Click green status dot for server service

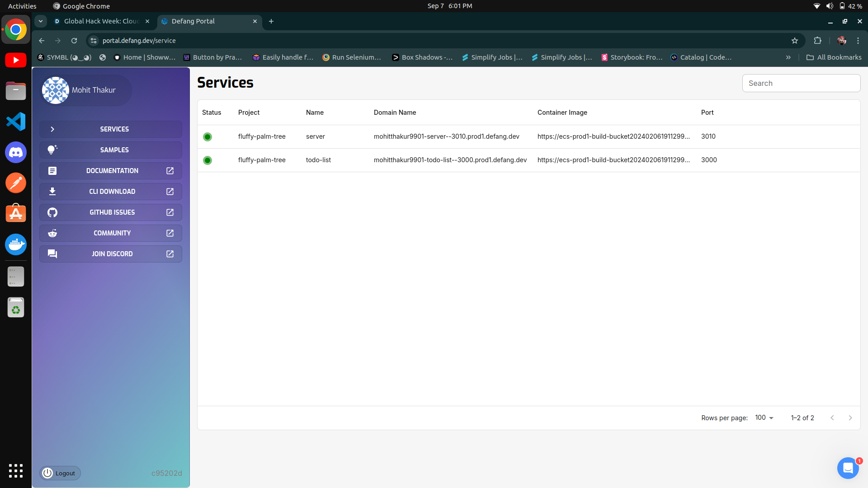(208, 137)
